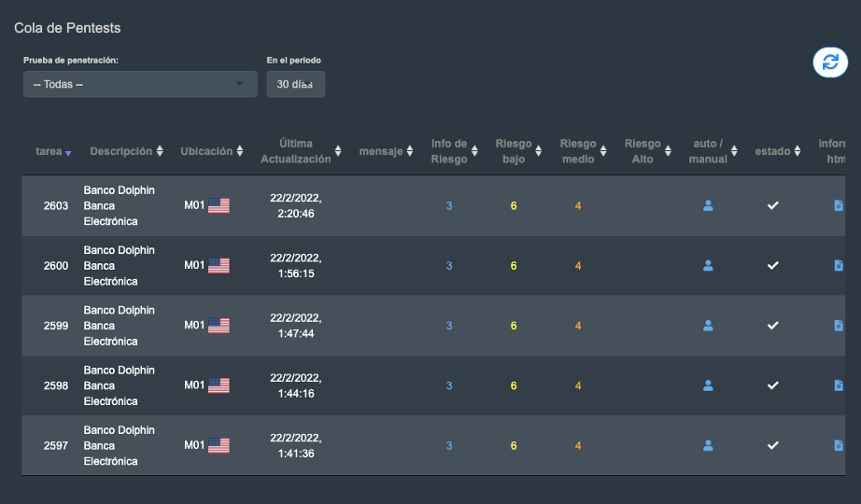This screenshot has height=504, width=861.
Task: Click Banco Dolphin description for task 2603
Action: tap(120, 206)
